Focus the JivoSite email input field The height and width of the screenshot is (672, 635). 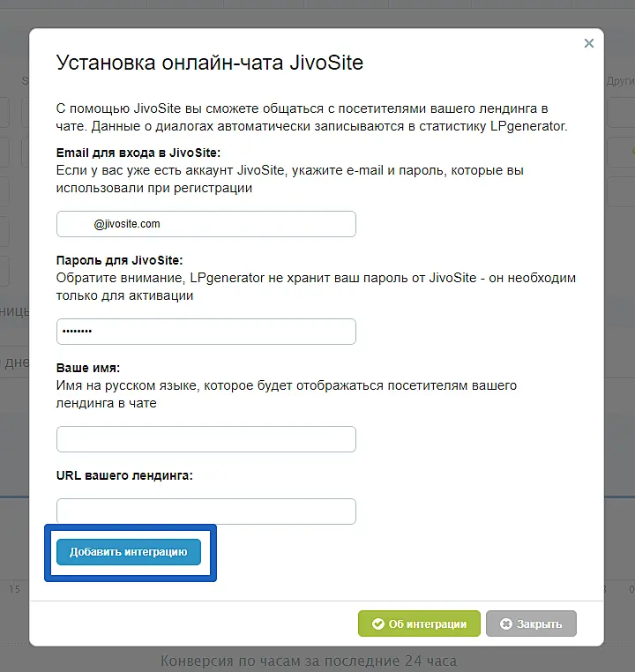206,224
